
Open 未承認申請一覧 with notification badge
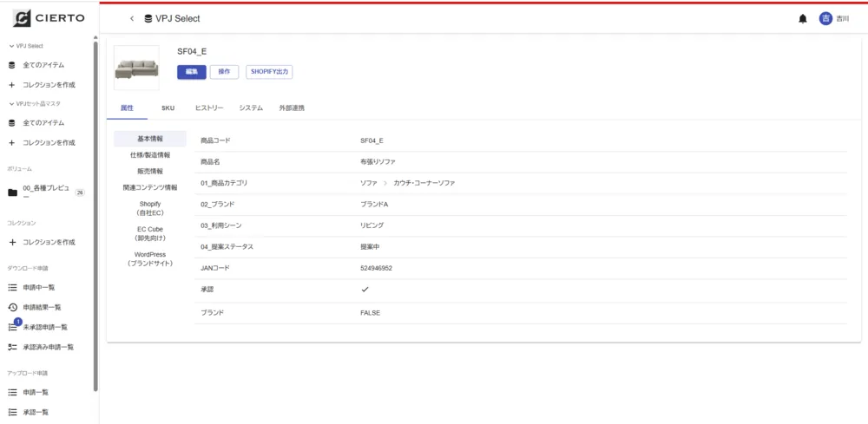pos(45,327)
